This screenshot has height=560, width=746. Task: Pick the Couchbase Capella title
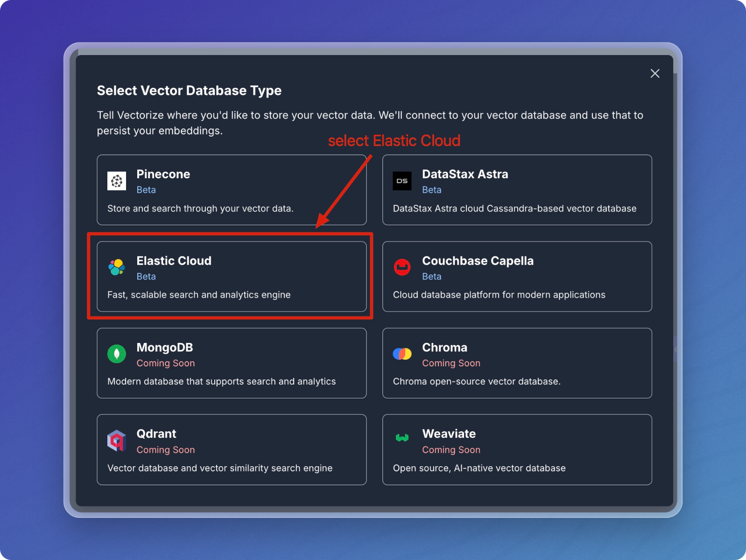(478, 261)
